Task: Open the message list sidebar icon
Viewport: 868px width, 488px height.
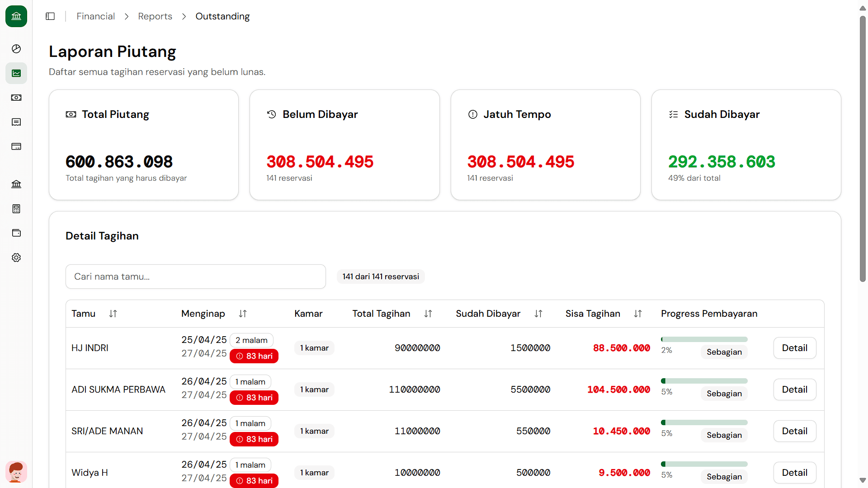Action: point(16,122)
